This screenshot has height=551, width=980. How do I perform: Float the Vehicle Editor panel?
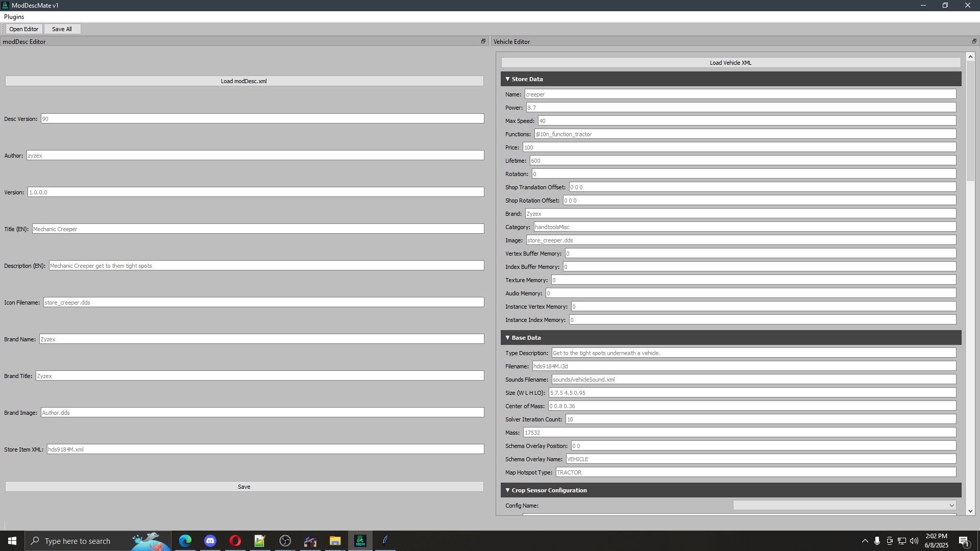pyautogui.click(x=973, y=41)
